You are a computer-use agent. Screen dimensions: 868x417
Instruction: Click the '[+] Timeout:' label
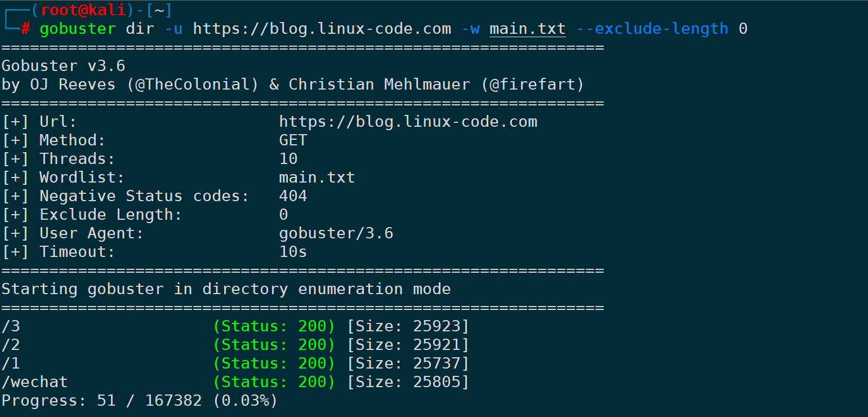point(59,252)
